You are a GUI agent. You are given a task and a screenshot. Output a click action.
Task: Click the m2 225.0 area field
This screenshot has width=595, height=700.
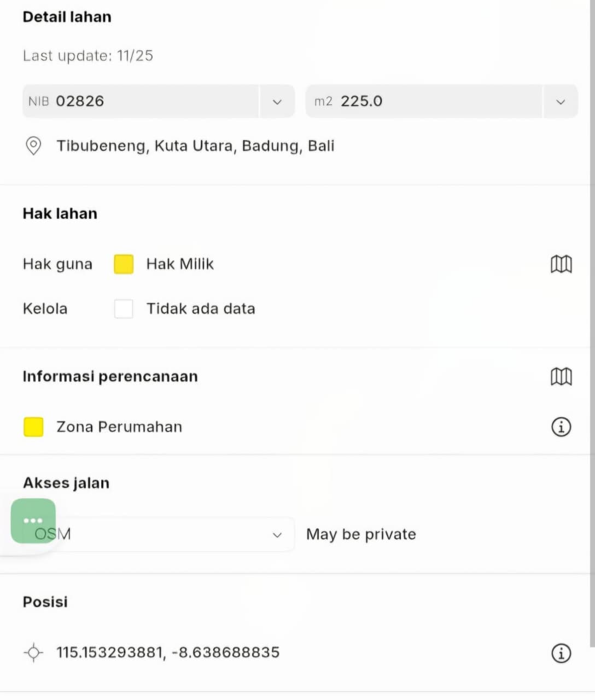click(x=424, y=101)
